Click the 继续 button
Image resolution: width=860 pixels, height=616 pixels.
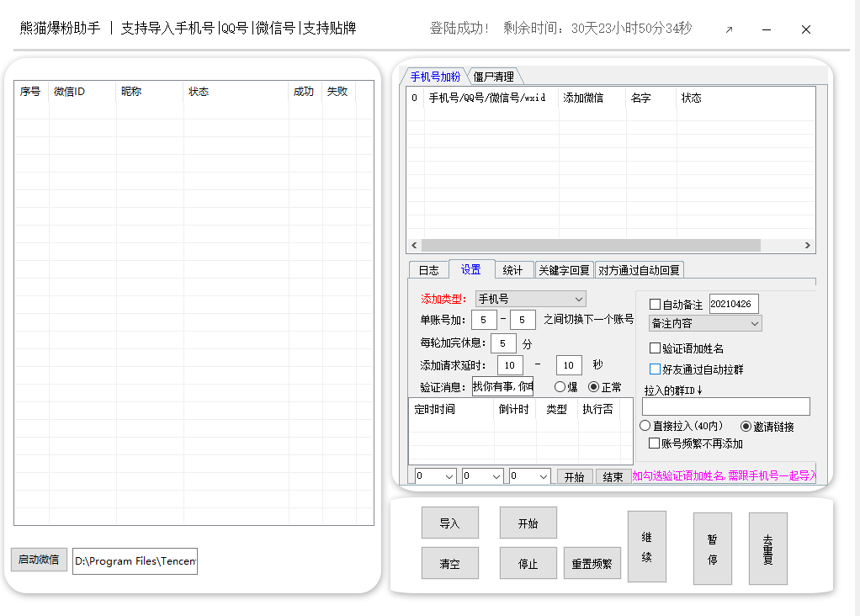(646, 547)
